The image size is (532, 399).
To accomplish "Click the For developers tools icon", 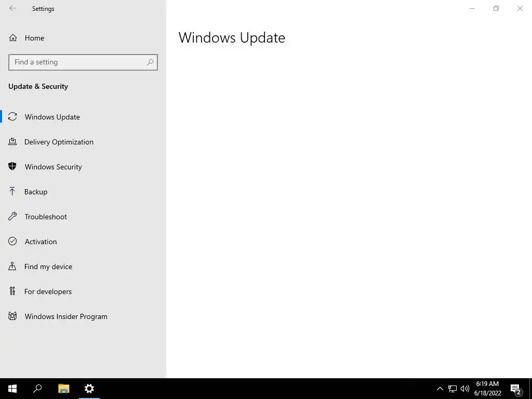I will 12,291.
